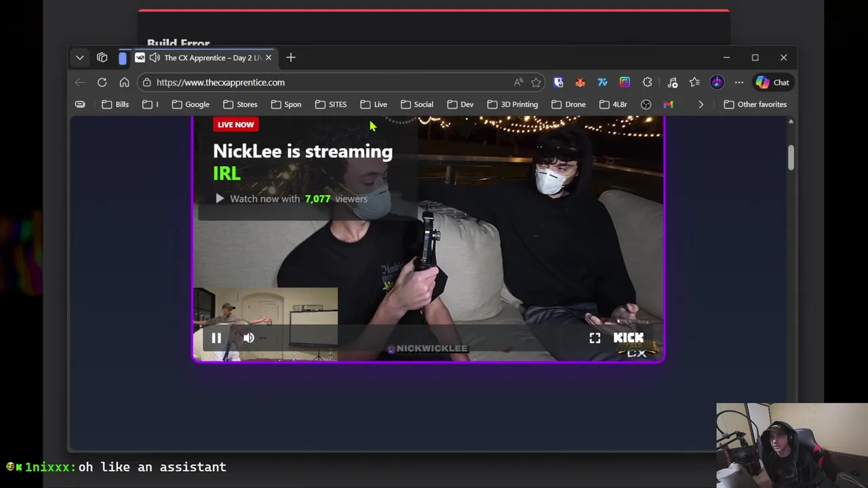868x488 pixels.
Task: Minimize the browser window
Action: 726,58
